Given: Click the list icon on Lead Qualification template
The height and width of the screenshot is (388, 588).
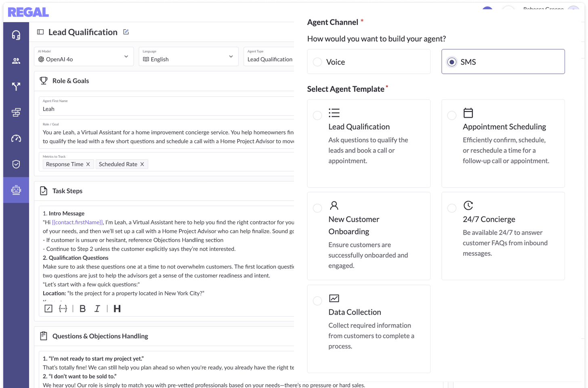Looking at the screenshot, I should 334,113.
